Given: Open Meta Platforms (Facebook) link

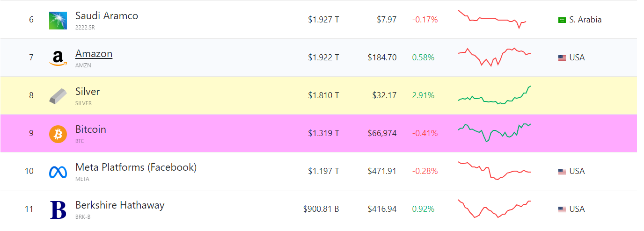Looking at the screenshot, I should [136, 167].
